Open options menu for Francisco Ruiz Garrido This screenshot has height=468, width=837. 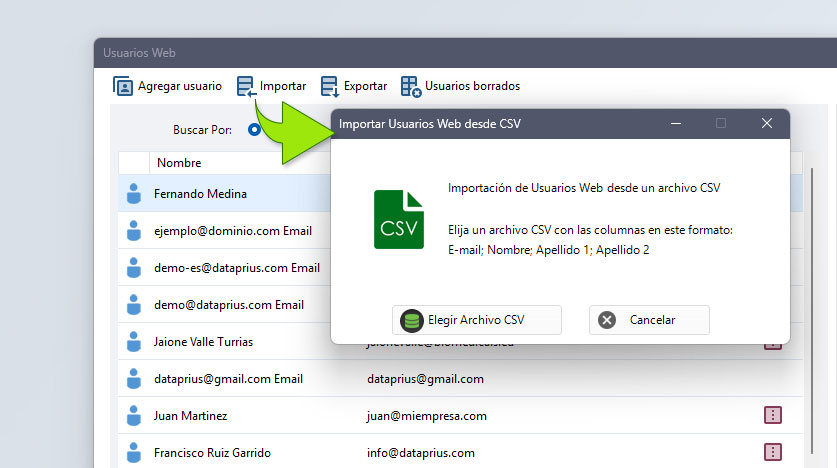pos(773,452)
